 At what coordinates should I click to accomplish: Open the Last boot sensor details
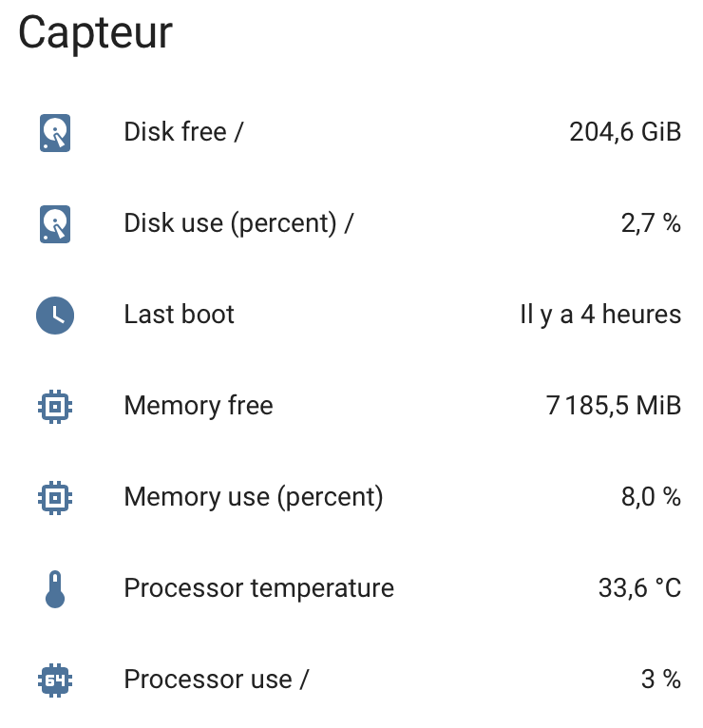click(x=179, y=315)
